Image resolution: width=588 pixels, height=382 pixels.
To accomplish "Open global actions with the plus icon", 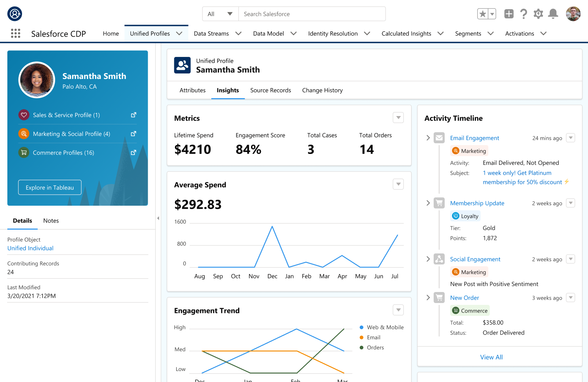I will (x=509, y=14).
